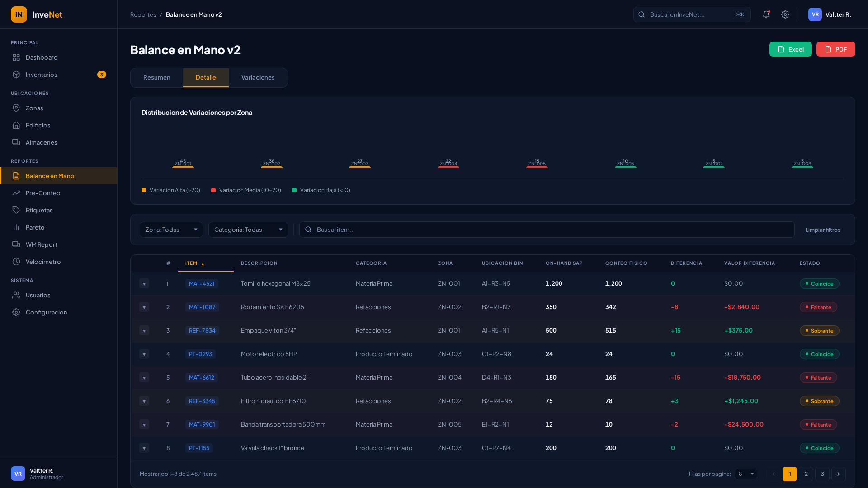
Task: Switch to the Variaciones tab
Action: (x=258, y=77)
